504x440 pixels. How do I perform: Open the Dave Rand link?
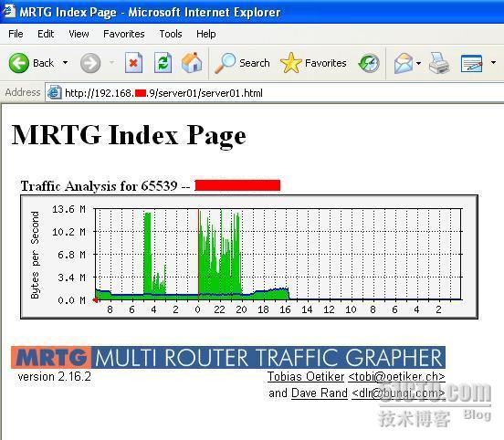tap(320, 393)
